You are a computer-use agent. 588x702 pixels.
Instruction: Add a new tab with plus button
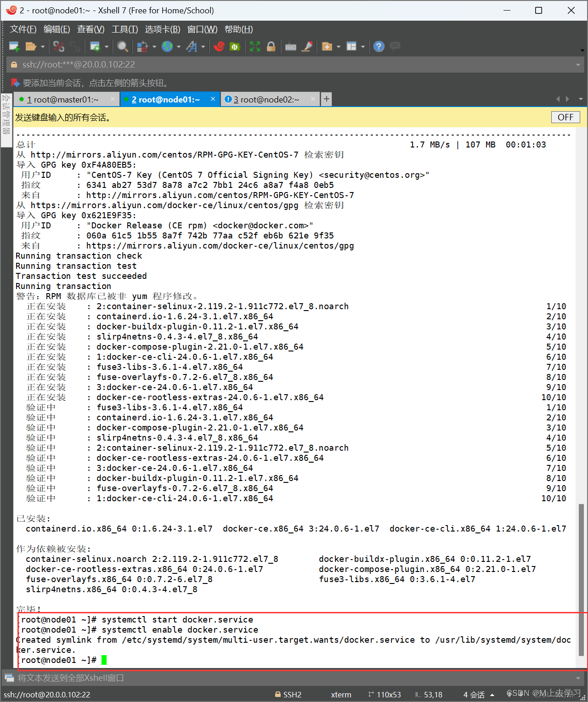click(x=326, y=99)
